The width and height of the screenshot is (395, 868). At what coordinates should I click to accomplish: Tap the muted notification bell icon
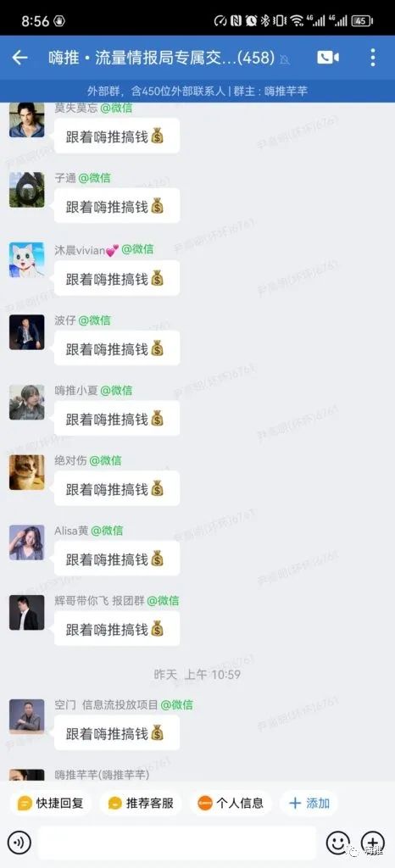tap(284, 58)
